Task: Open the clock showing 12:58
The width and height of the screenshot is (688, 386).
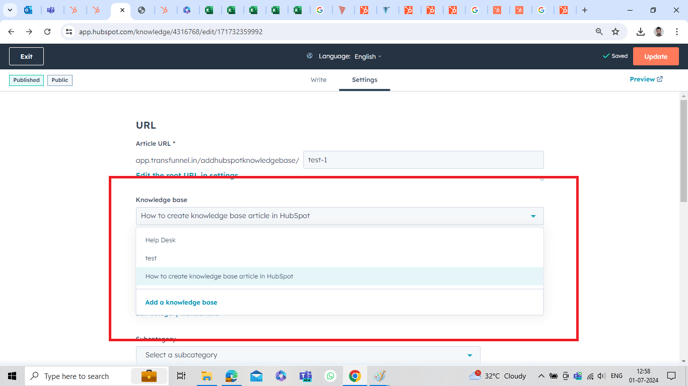Action: (643, 376)
